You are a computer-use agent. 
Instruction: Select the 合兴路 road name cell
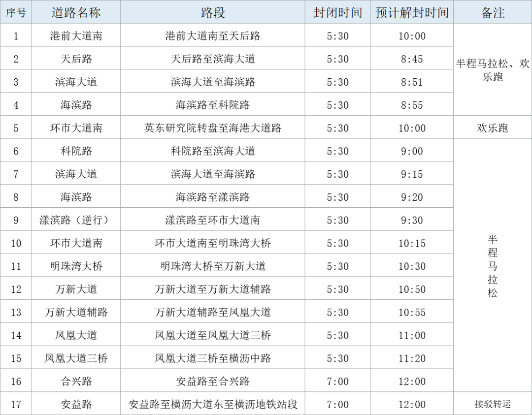pos(76,382)
